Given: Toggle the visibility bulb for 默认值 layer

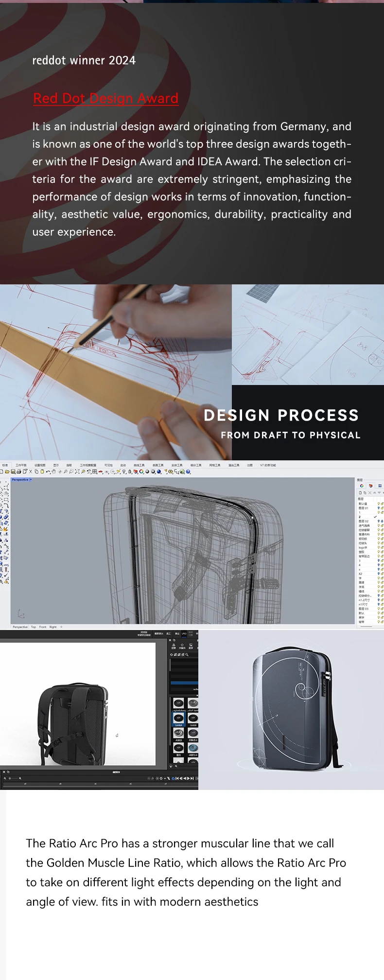Looking at the screenshot, I should (x=379, y=504).
